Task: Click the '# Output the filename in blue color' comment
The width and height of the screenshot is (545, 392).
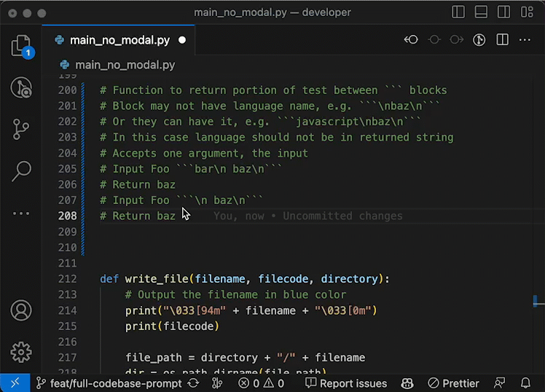Action: click(x=235, y=294)
